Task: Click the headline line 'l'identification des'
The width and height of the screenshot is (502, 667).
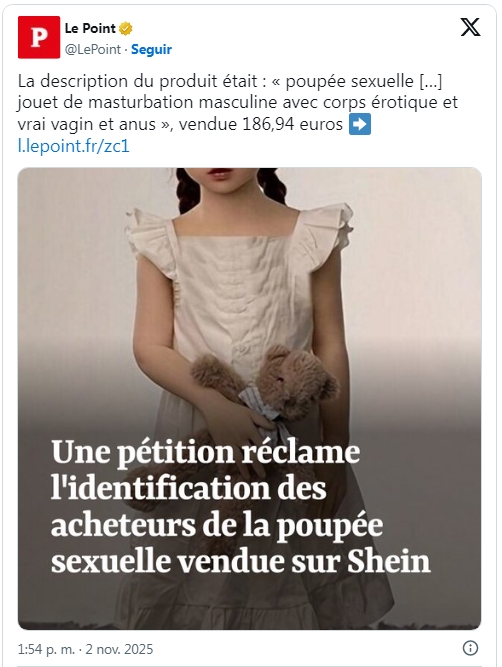Action: click(189, 488)
